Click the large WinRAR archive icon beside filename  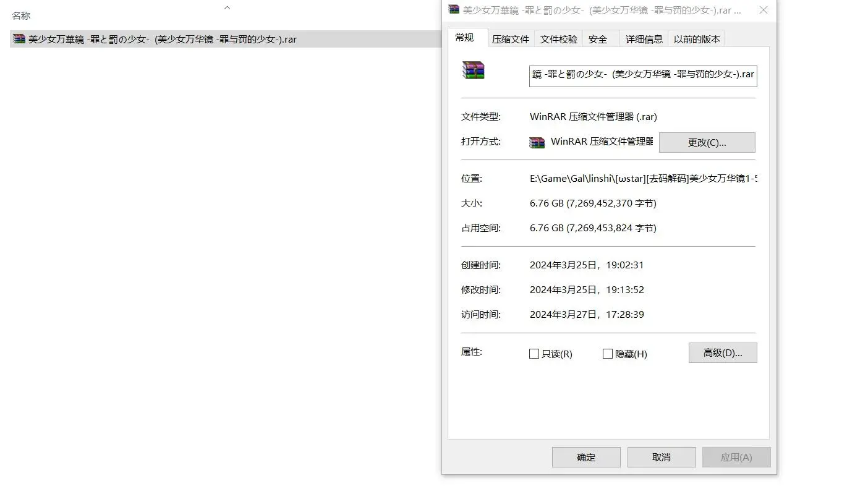474,70
